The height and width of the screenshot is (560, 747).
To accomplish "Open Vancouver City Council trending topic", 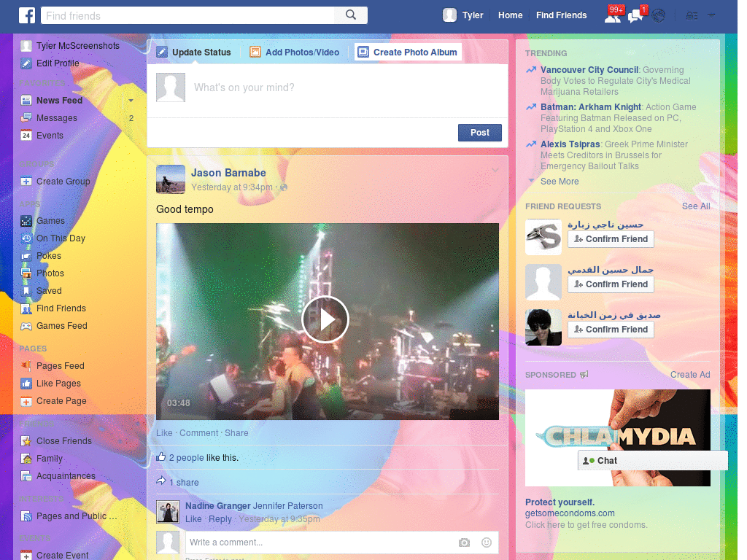I will [x=589, y=70].
